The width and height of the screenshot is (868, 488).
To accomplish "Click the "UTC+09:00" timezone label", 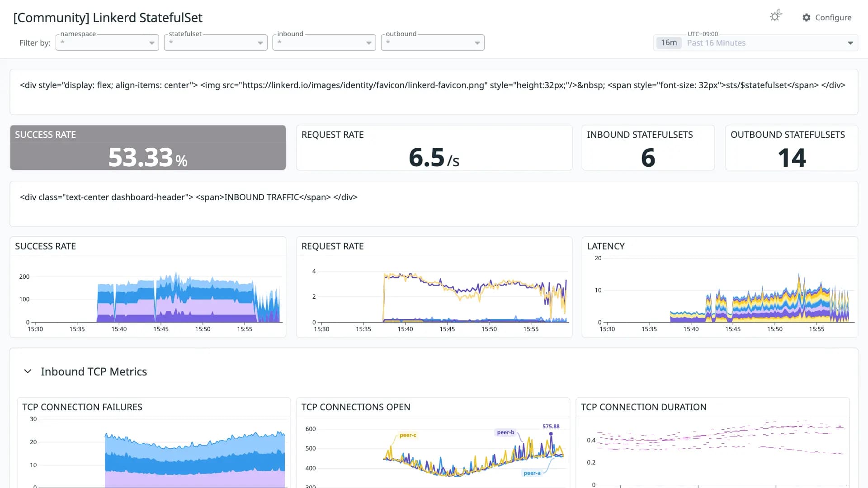I will pyautogui.click(x=703, y=34).
